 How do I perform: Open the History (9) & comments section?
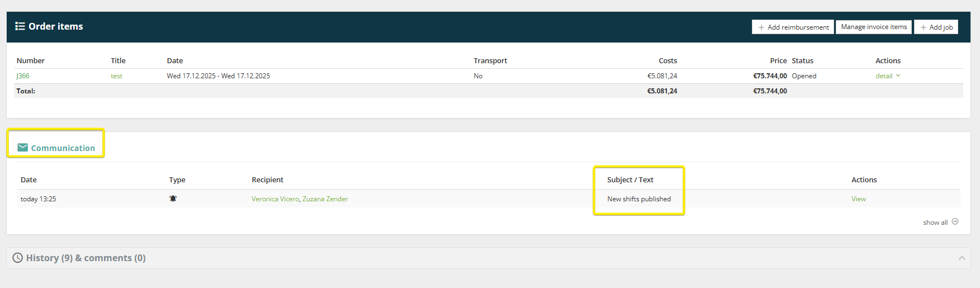pos(86,258)
